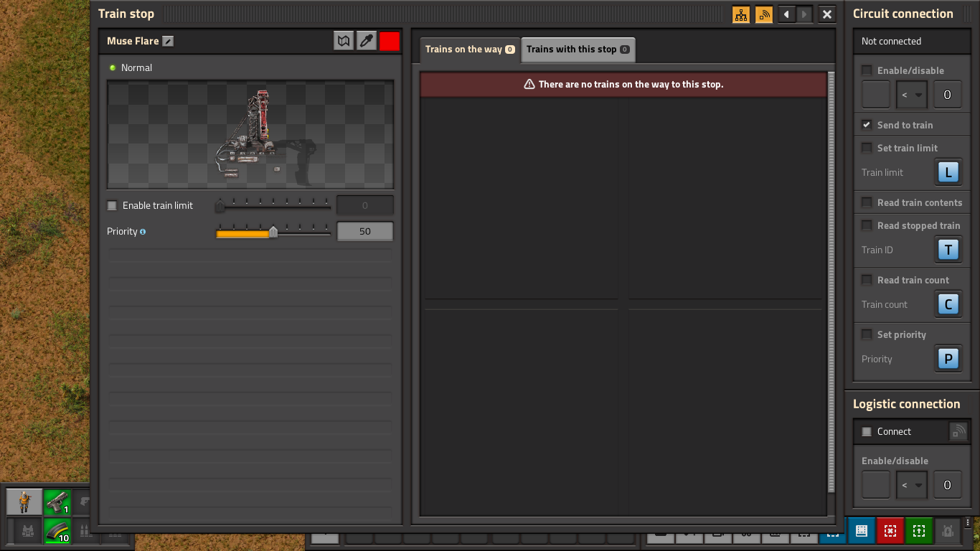Click the Not connected status text

pyautogui.click(x=891, y=41)
